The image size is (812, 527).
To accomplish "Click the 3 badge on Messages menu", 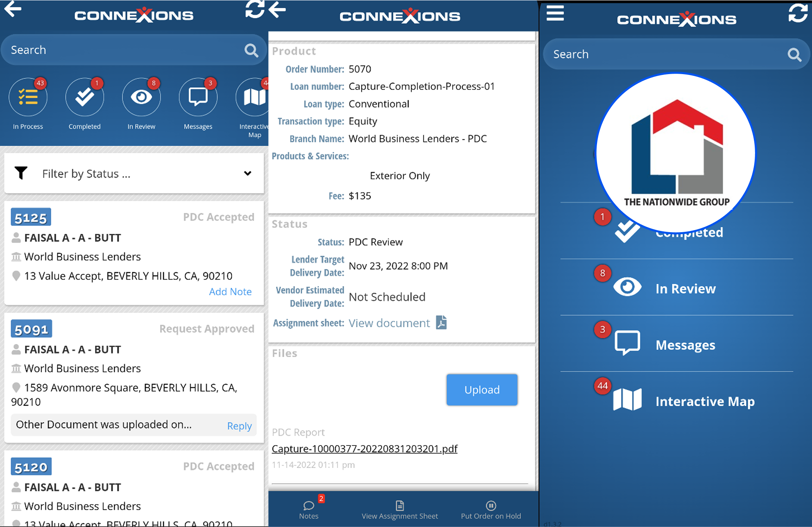I will tap(602, 329).
